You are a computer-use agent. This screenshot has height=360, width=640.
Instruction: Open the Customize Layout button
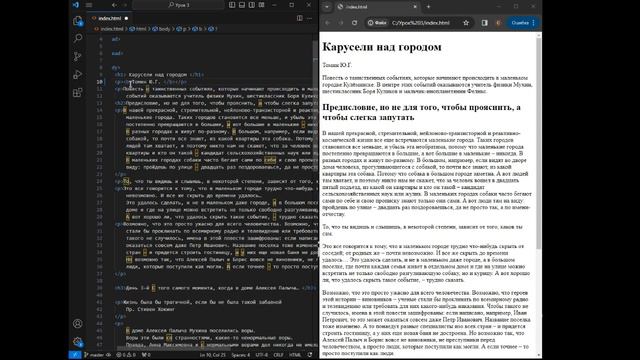[x=262, y=5]
